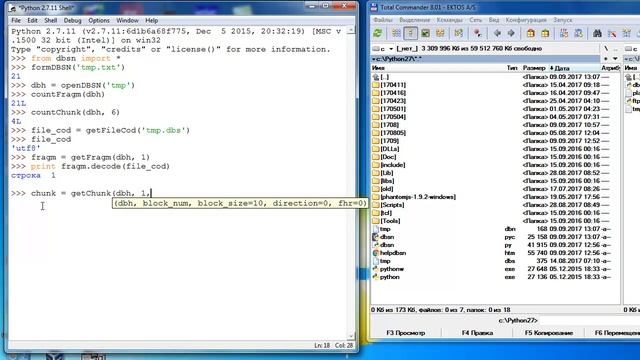The width and height of the screenshot is (640, 360).
Task: Click the root directory backslash button
Action: 606,49
